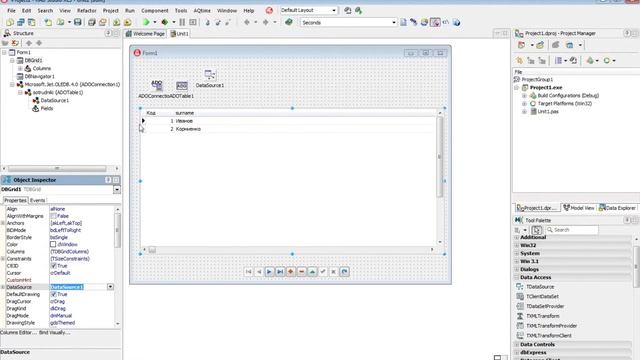Click the Tool Palette search field
The image size is (640, 360).
click(x=572, y=230)
